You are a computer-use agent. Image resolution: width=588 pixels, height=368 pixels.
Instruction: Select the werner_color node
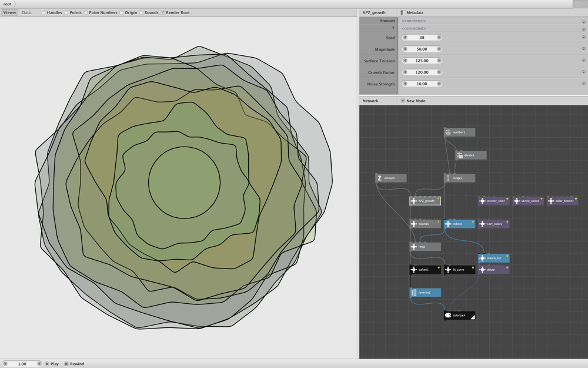494,201
